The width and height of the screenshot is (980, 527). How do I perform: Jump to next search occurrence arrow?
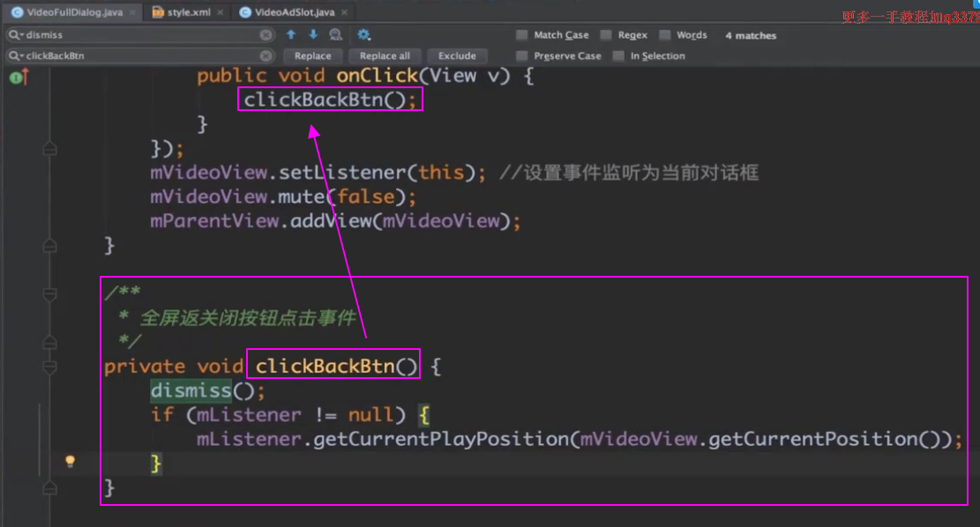click(x=313, y=34)
